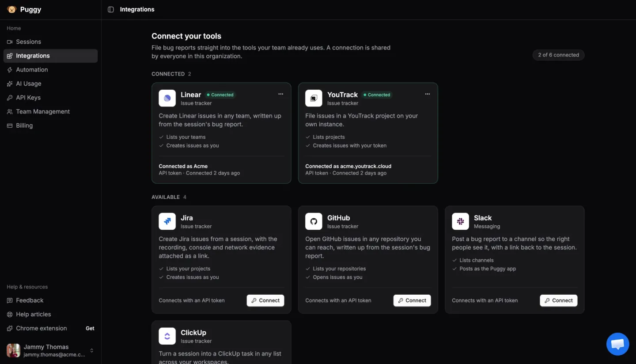Open the chat support bubble
Image resolution: width=636 pixels, height=364 pixels.
[617, 344]
